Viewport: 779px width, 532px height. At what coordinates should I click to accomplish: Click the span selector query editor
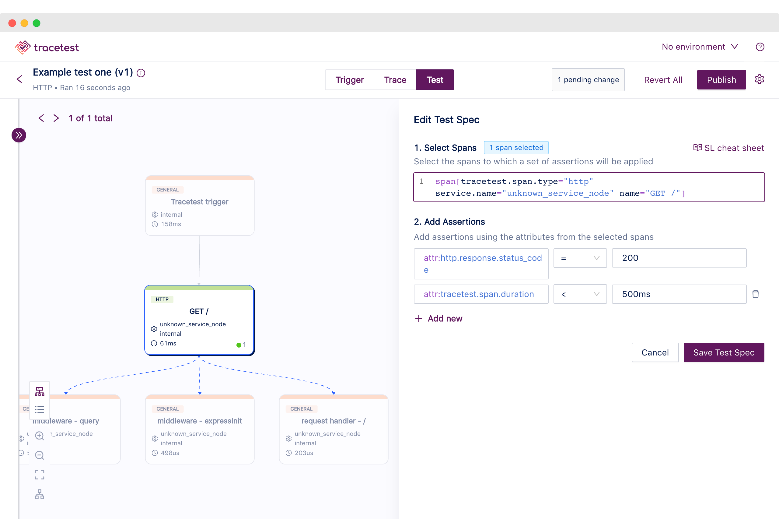pyautogui.click(x=589, y=187)
